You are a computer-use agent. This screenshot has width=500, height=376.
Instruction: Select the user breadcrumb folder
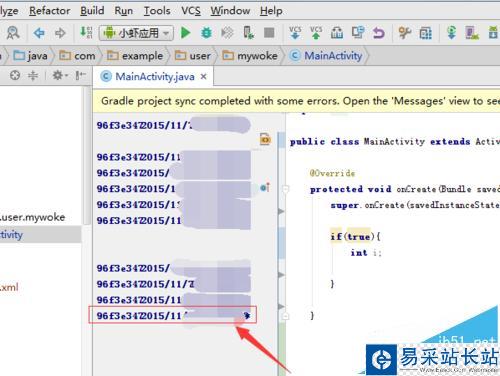[x=193, y=56]
